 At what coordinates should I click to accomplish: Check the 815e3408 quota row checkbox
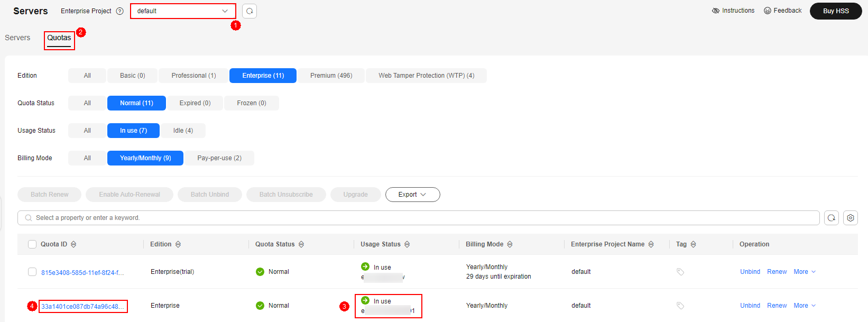pyautogui.click(x=32, y=272)
